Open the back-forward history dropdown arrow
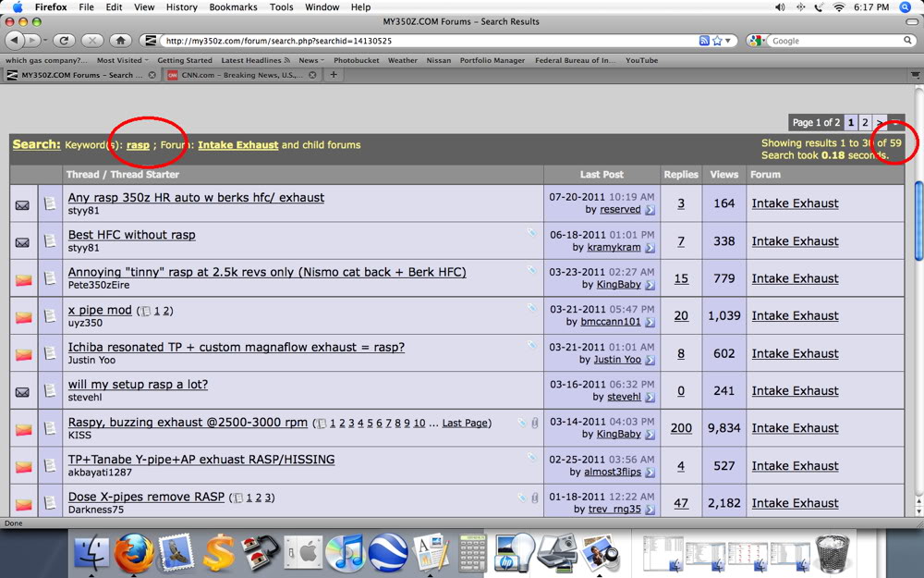 44,41
